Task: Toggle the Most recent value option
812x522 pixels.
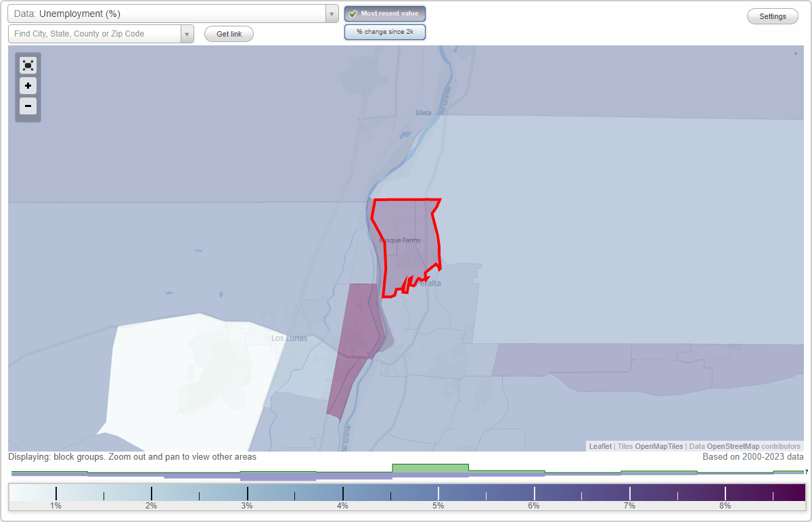Action: 385,14
